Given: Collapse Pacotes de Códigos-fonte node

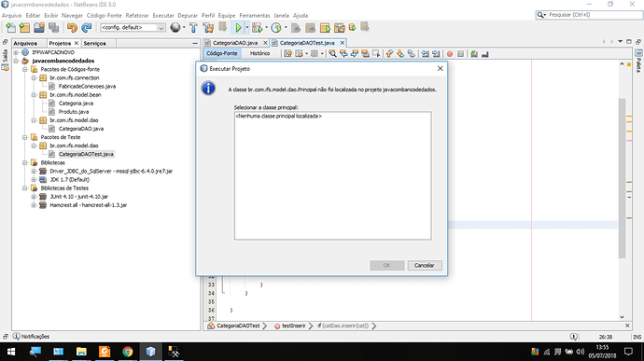Looking at the screenshot, I should (x=24, y=69).
